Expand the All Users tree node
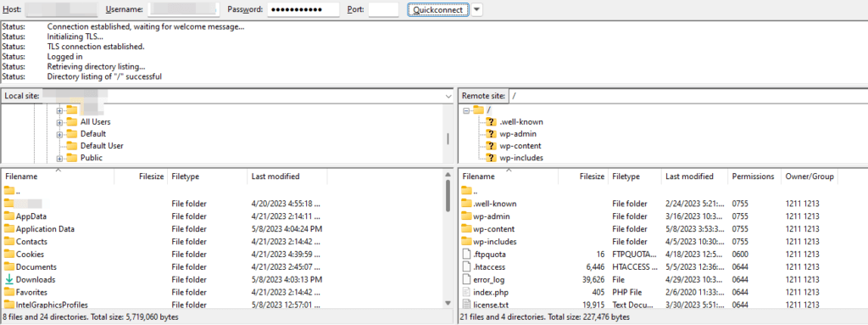 click(x=59, y=122)
